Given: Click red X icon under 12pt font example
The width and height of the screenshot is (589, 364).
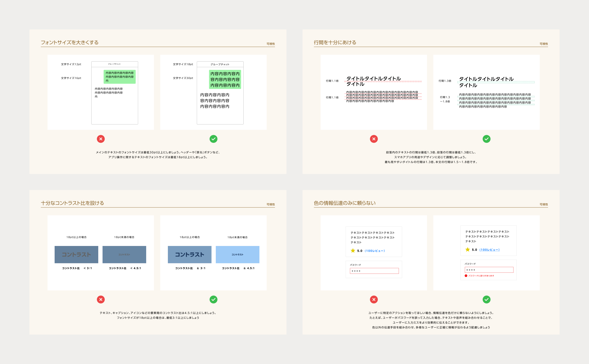Looking at the screenshot, I should tap(101, 139).
